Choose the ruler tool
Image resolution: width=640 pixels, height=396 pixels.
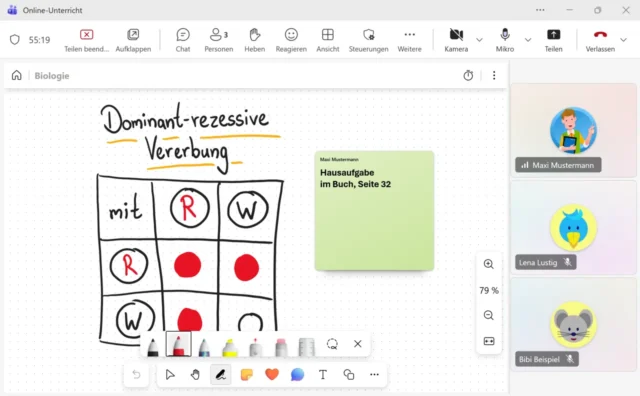[307, 347]
